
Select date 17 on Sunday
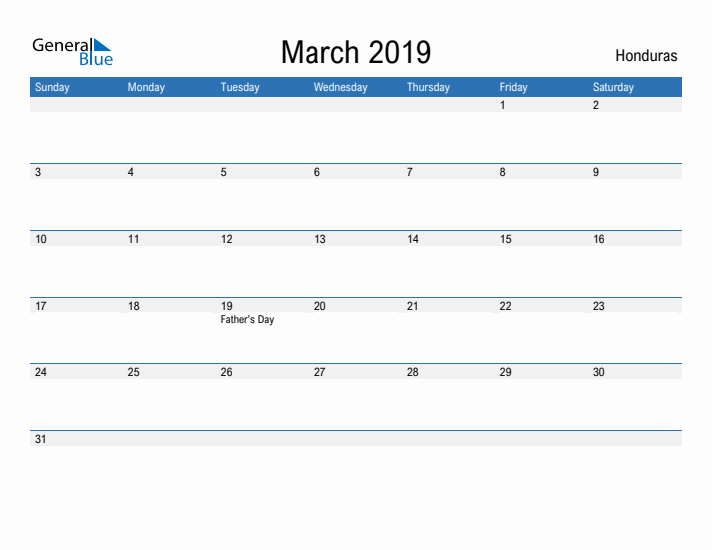point(41,306)
